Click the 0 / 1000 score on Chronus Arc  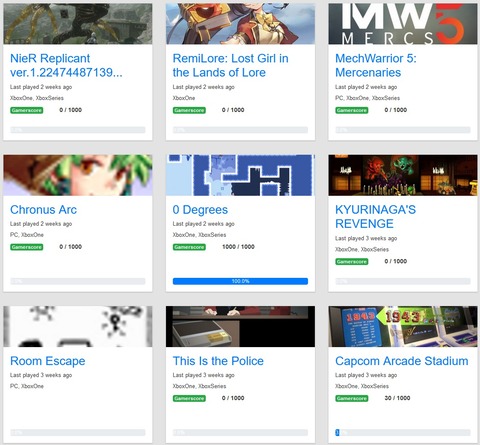coord(70,247)
